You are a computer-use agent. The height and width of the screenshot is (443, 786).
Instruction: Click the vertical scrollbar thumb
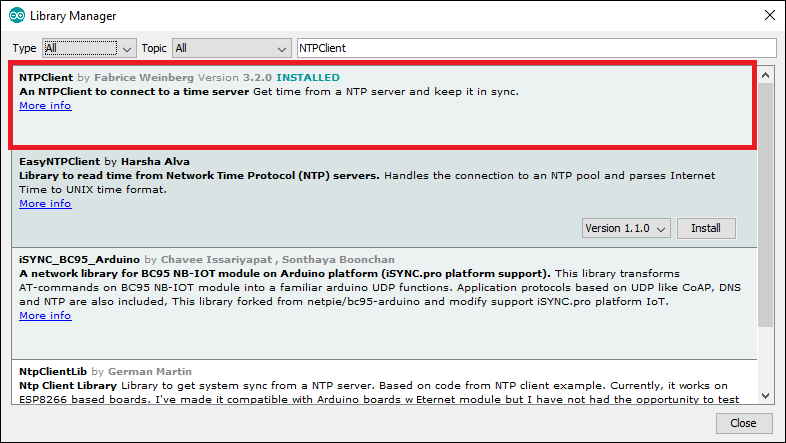tap(765, 200)
